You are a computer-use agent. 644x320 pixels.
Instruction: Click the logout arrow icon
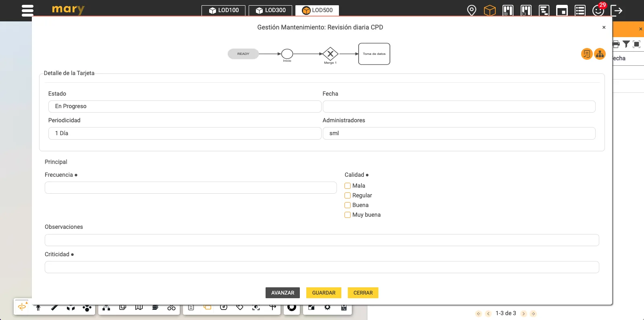[x=617, y=10]
